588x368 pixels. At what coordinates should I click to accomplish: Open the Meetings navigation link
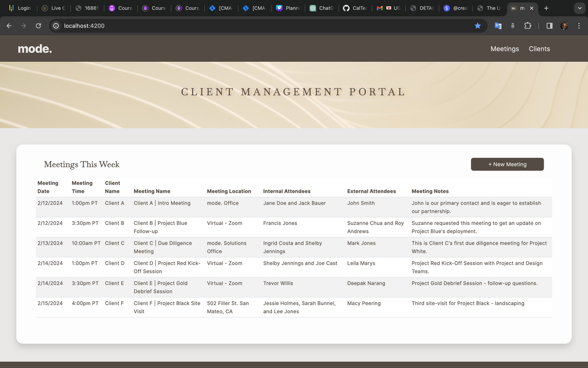[x=504, y=49]
